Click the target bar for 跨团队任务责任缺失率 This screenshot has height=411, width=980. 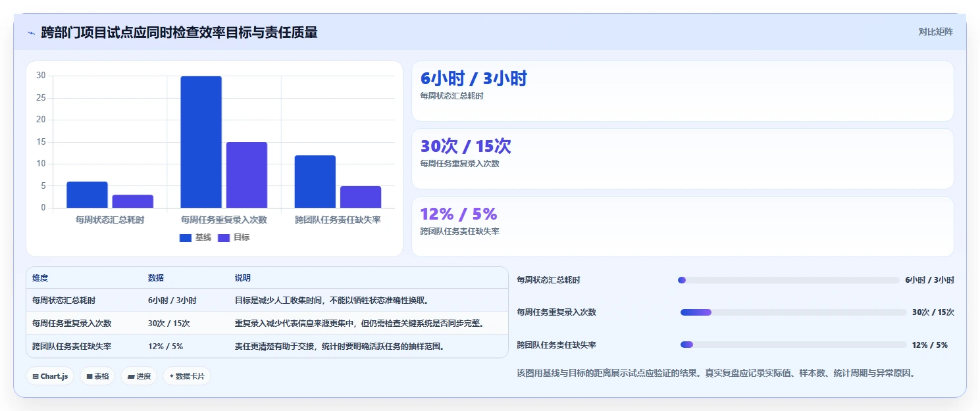[x=360, y=197]
